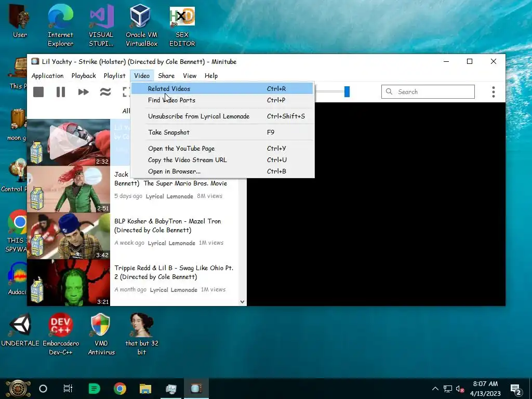Open the HxD editor desktop icon
532x399 pixels.
click(182, 25)
